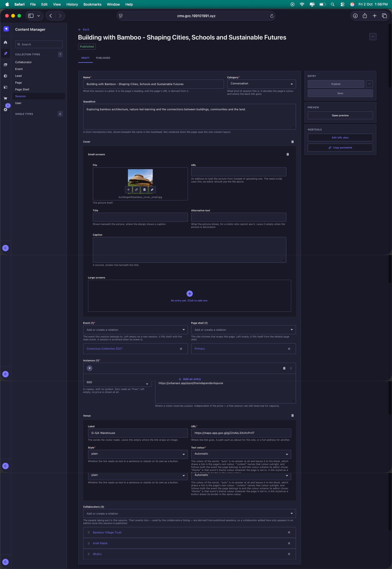
Task: Focus the Name input field
Action: (x=154, y=84)
